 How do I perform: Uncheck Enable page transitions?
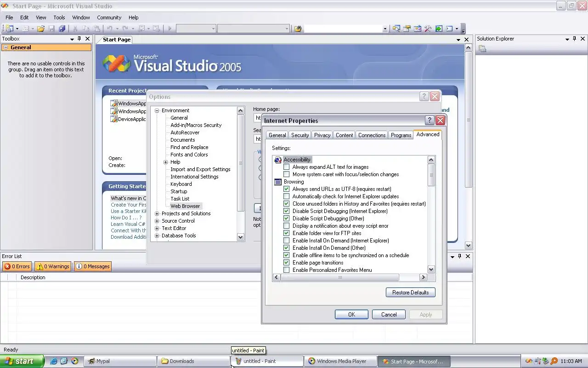(287, 263)
